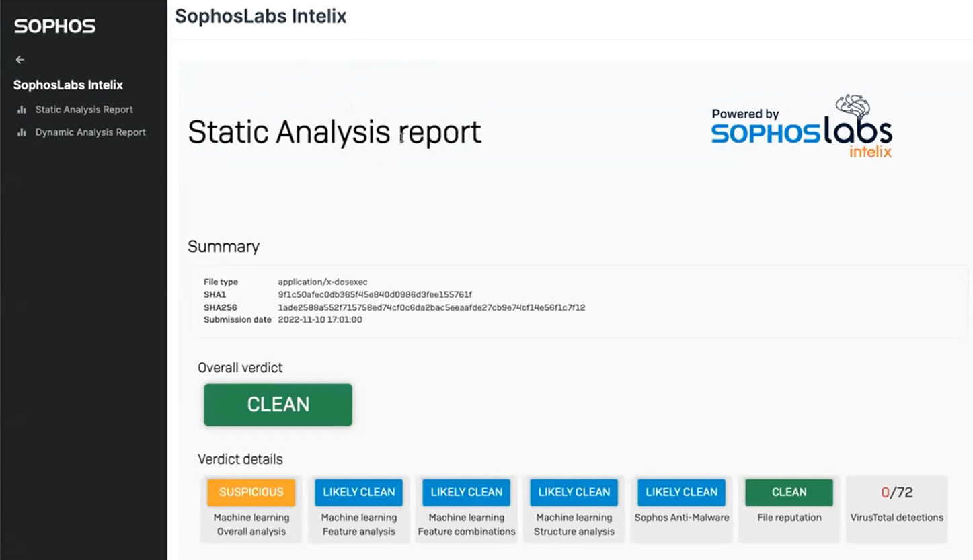Click CLEAN badge for File reputation
Image resolution: width=973 pixels, height=560 pixels.
click(789, 492)
